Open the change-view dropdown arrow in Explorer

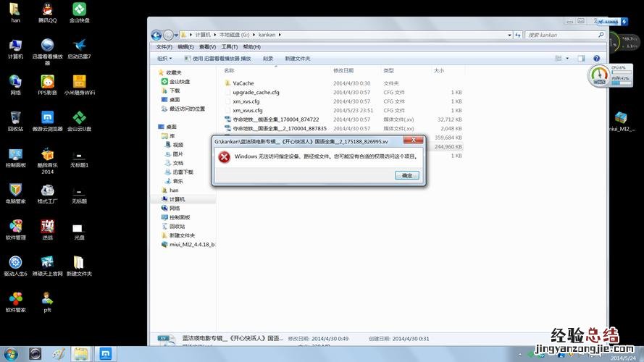click(x=567, y=58)
